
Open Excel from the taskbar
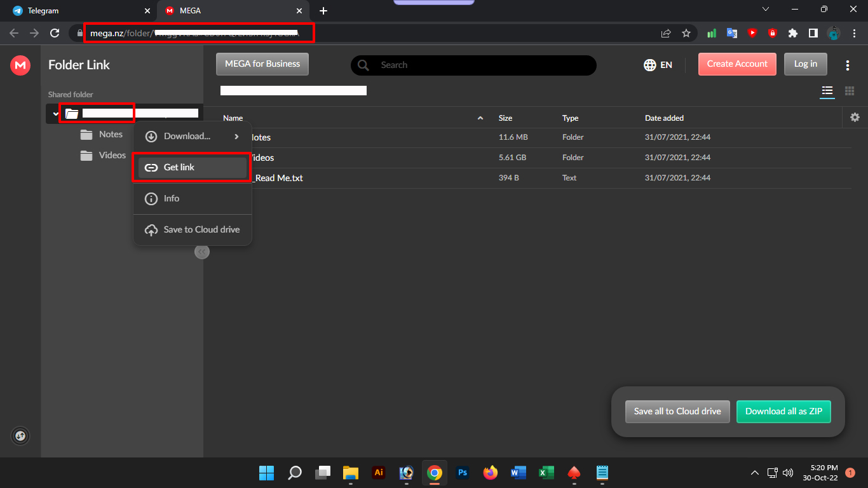tap(546, 473)
